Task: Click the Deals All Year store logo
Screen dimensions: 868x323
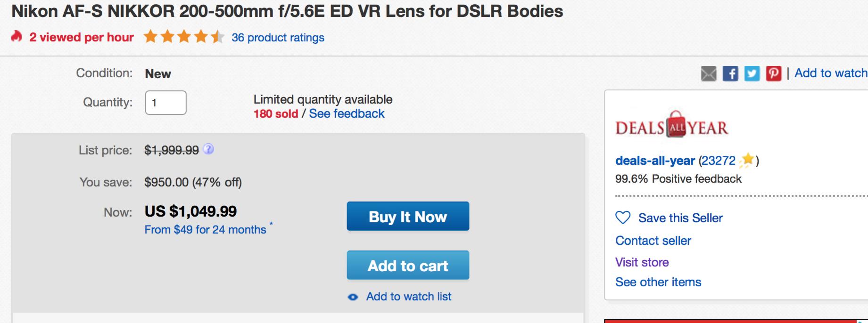Action: (671, 126)
